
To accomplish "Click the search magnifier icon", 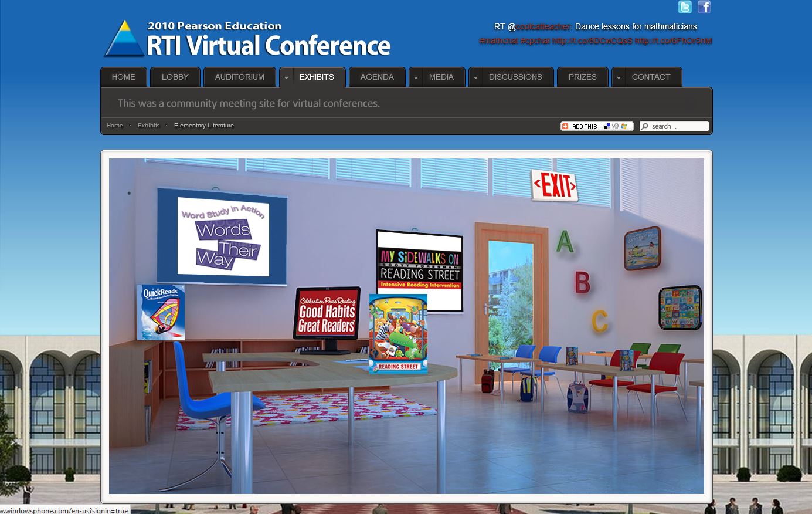I will (x=645, y=126).
